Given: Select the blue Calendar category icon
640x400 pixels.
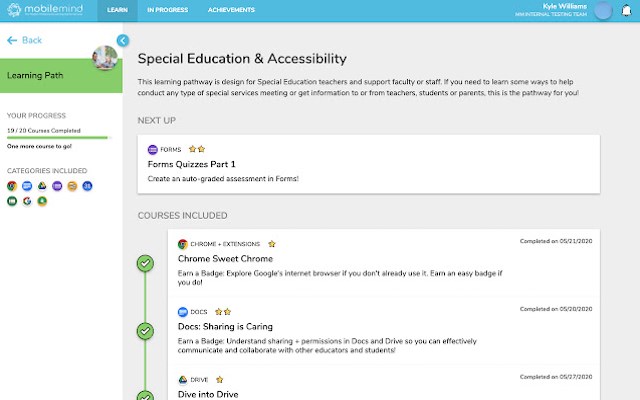Looking at the screenshot, I should [x=87, y=186].
